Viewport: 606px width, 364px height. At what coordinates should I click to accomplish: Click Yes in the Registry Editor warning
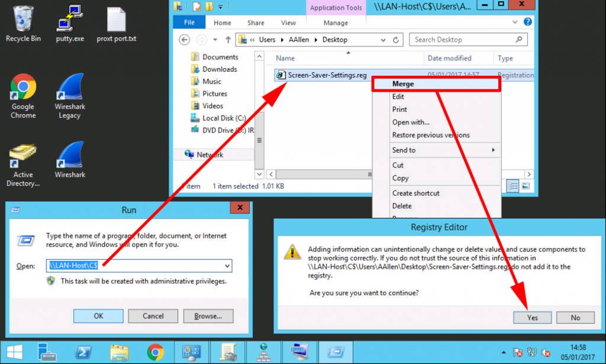pyautogui.click(x=531, y=317)
